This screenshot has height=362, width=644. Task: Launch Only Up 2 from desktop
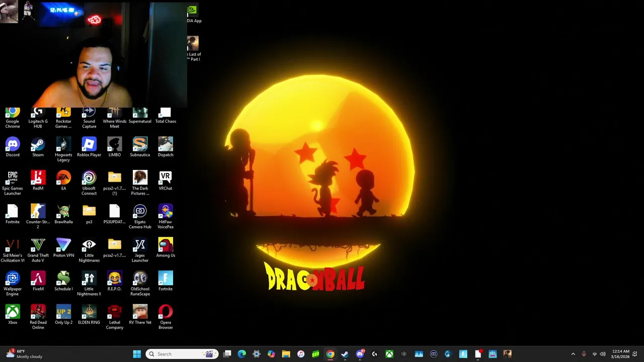(63, 315)
